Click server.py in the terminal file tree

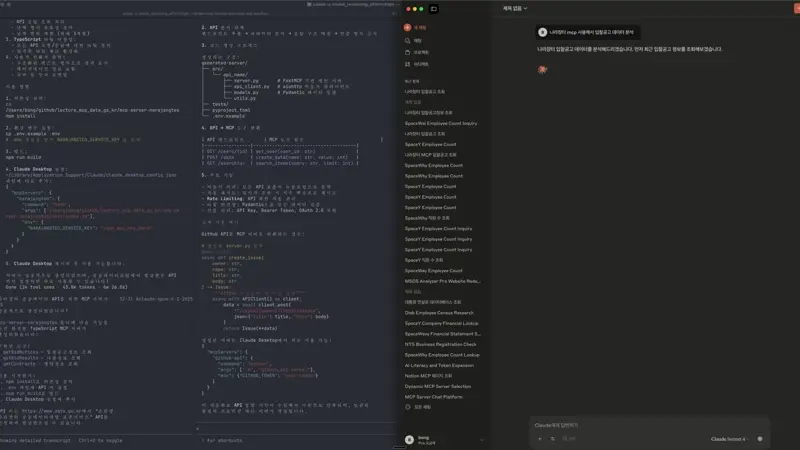tap(246, 81)
